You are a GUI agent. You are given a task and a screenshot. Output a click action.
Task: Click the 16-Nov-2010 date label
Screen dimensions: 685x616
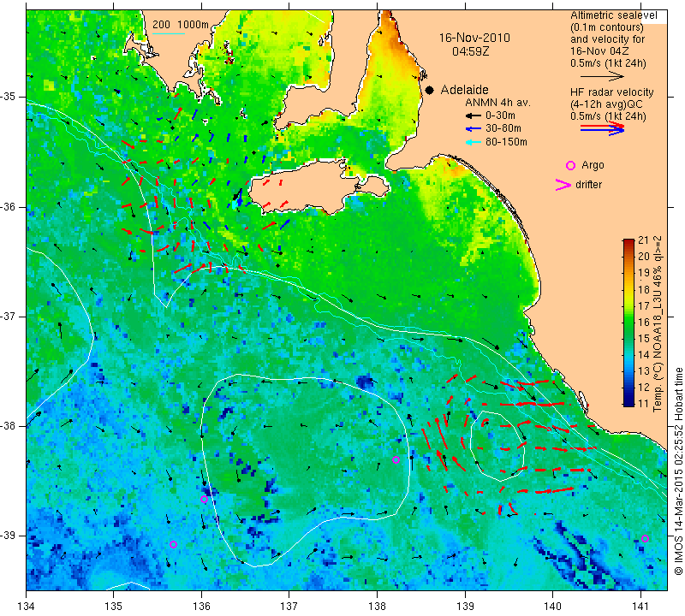tap(474, 38)
